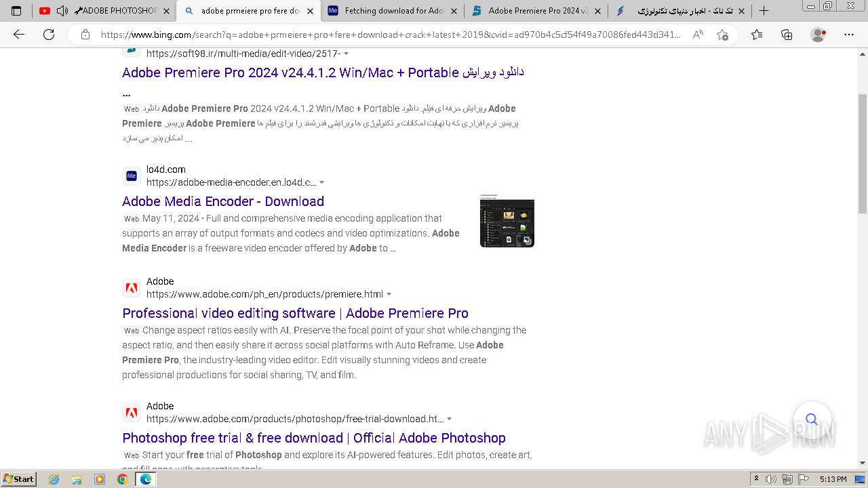868x488 pixels.
Task: Add this page to favorites
Action: tap(722, 35)
